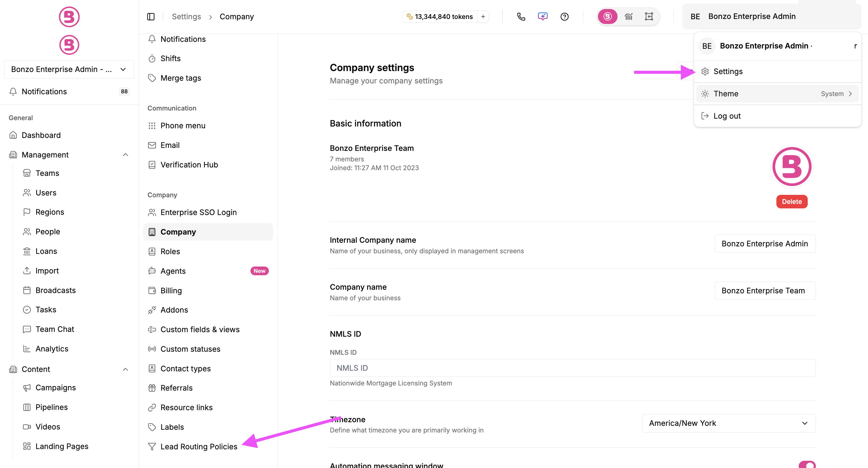Click the Import upload icon
868x468 pixels.
pos(27,271)
